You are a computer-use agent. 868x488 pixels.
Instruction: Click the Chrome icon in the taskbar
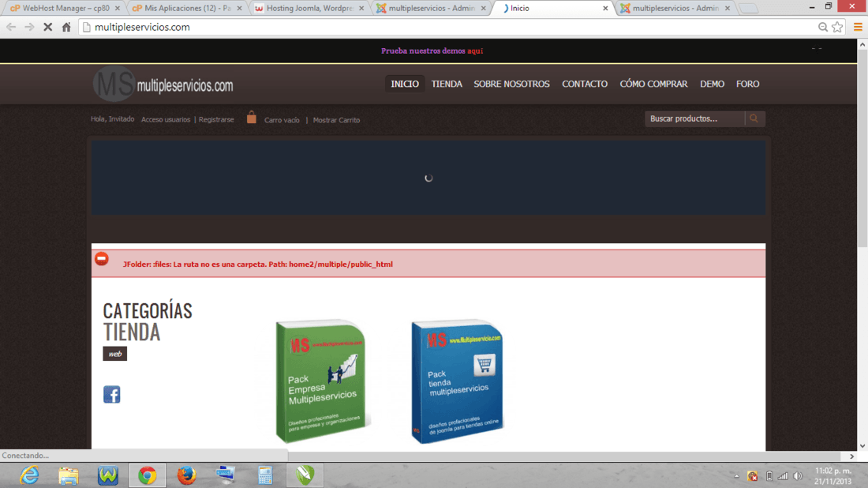click(x=148, y=475)
